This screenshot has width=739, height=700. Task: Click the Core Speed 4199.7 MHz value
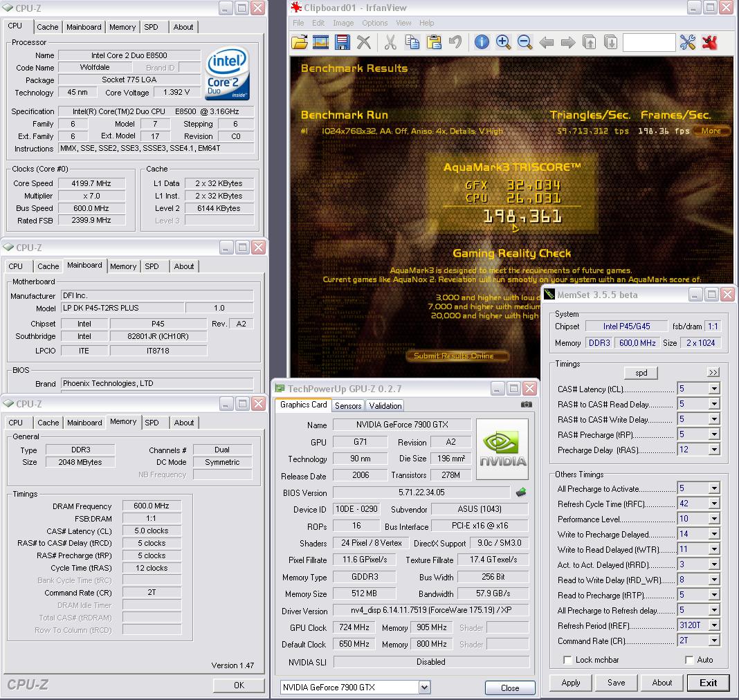coord(91,183)
